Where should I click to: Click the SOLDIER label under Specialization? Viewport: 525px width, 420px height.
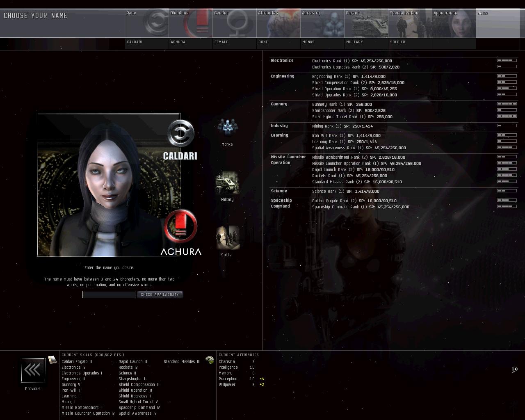(x=398, y=42)
